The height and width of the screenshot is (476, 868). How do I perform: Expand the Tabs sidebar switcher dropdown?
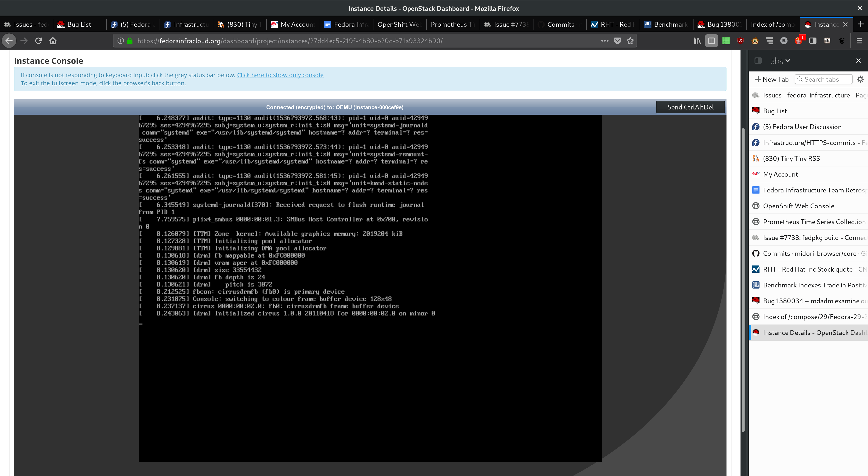tap(777, 61)
